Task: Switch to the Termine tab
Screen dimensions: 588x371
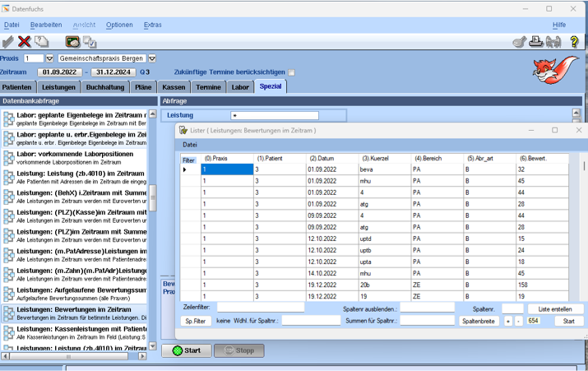Action: click(208, 87)
